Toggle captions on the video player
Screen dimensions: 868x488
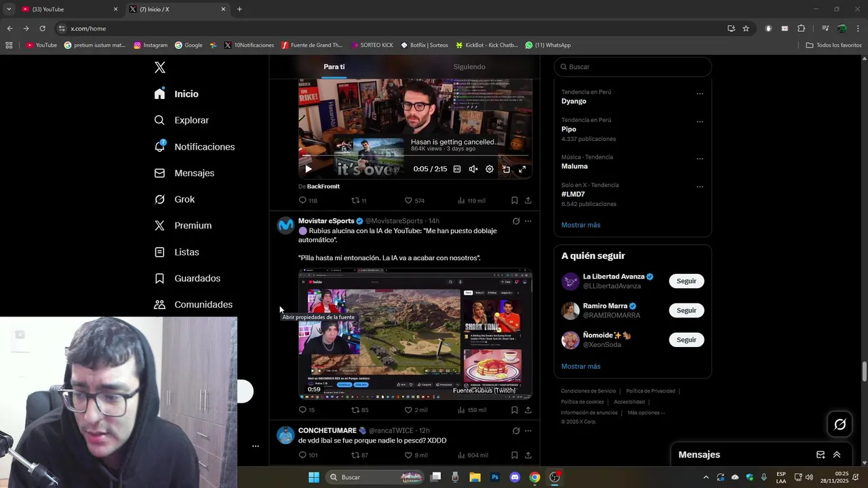tap(457, 169)
